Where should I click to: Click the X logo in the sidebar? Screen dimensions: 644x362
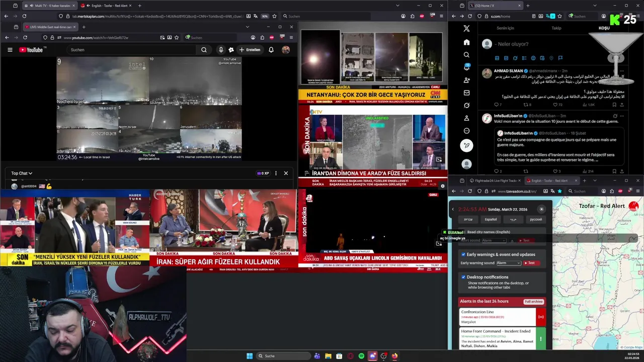[466, 29]
